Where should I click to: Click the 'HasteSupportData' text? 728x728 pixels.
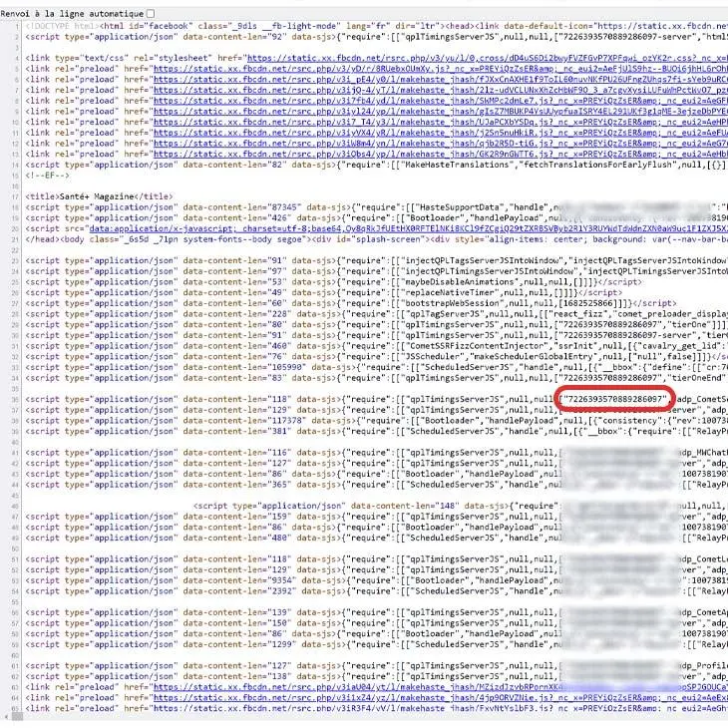459,207
